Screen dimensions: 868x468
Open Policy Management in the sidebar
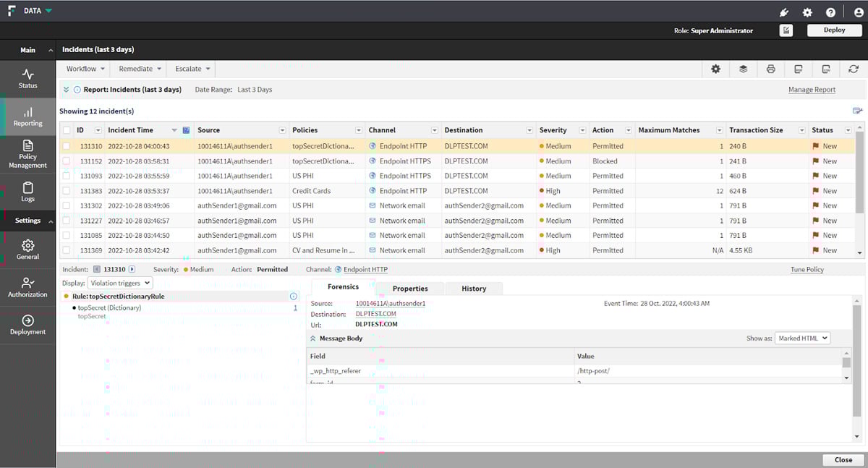tap(27, 154)
